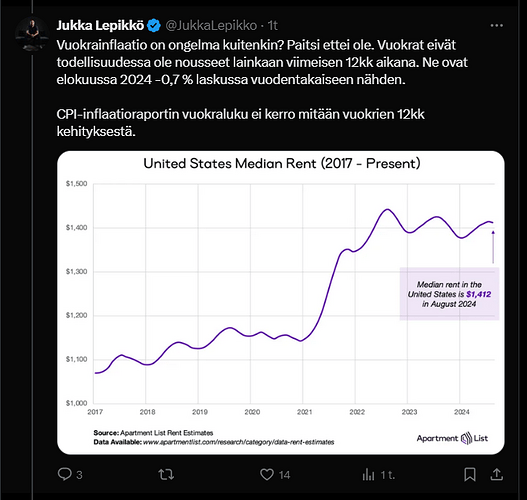Viewport: 527px width, 500px height.
Task: Click the Jukka Lepikkö display name
Action: click(x=100, y=26)
